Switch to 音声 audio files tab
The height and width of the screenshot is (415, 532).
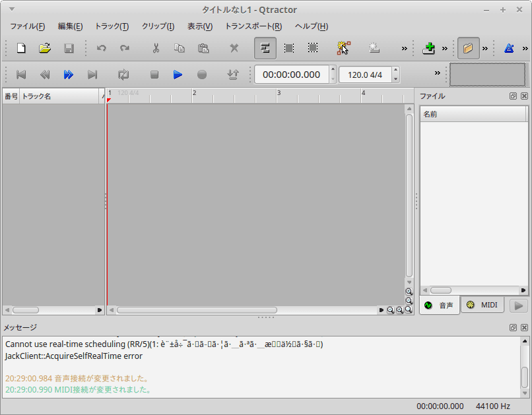(x=440, y=305)
